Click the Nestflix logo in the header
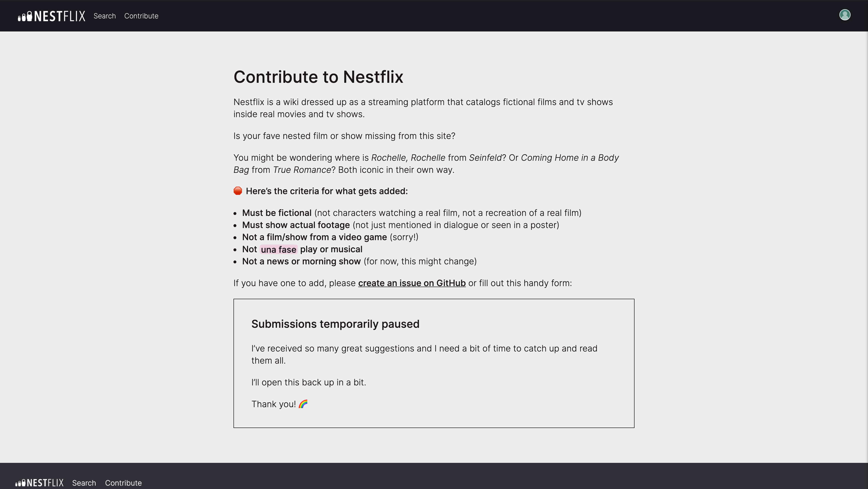This screenshot has width=868, height=489. tap(51, 15)
